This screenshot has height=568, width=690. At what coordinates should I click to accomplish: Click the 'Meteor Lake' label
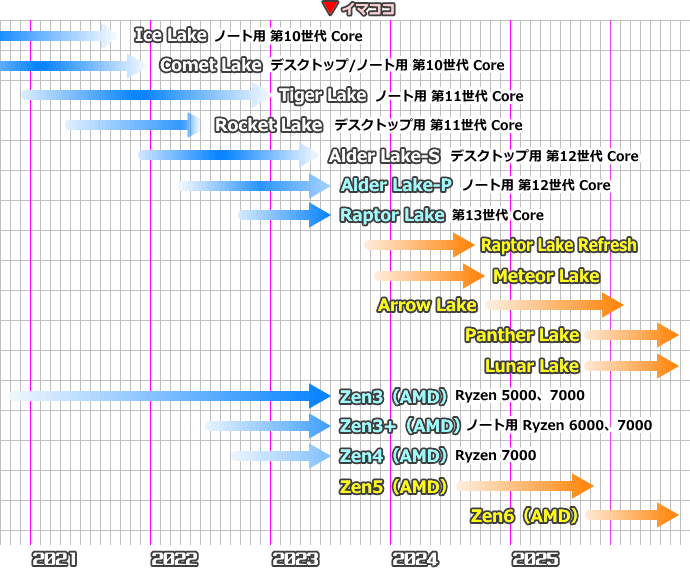click(546, 276)
